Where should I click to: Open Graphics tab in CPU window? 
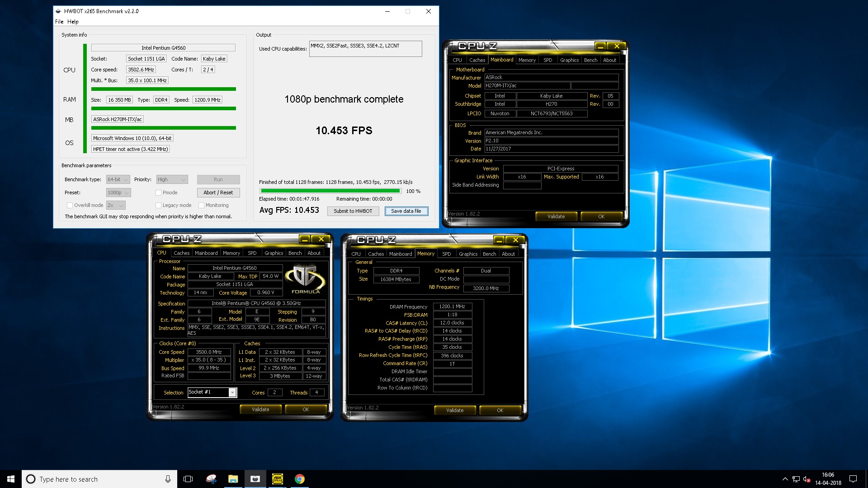274,253
